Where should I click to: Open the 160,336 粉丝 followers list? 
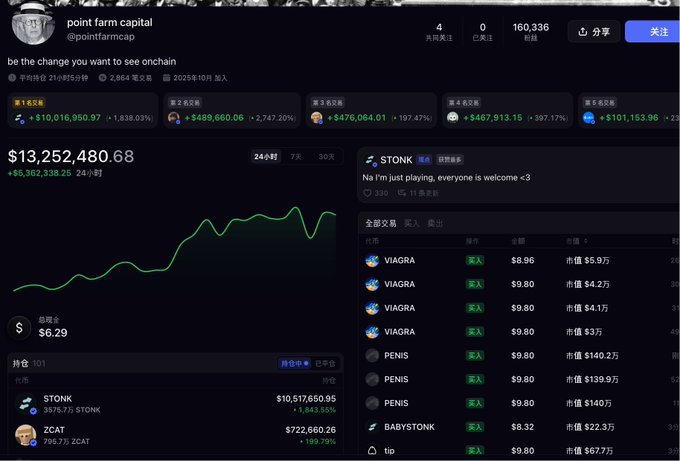(x=530, y=32)
